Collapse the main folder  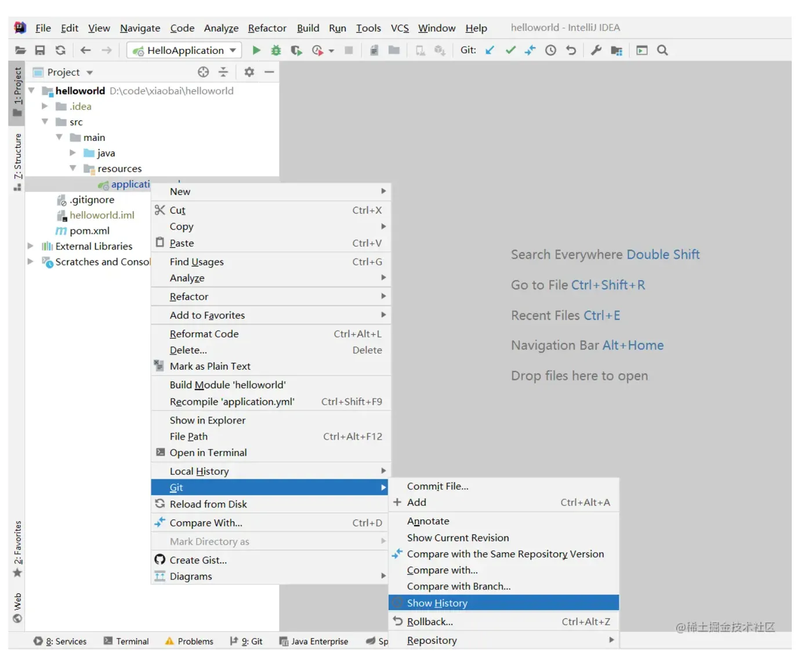pos(59,138)
